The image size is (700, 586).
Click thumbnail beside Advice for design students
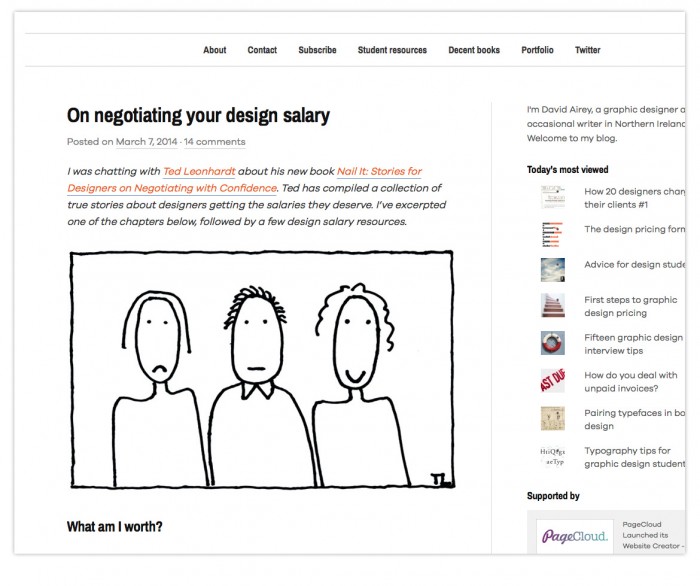552,270
